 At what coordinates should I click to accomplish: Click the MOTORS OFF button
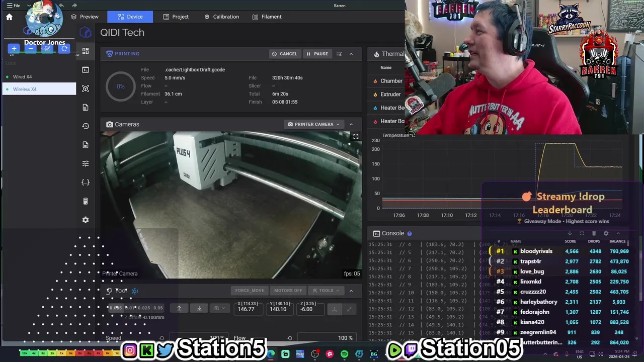[288, 291]
